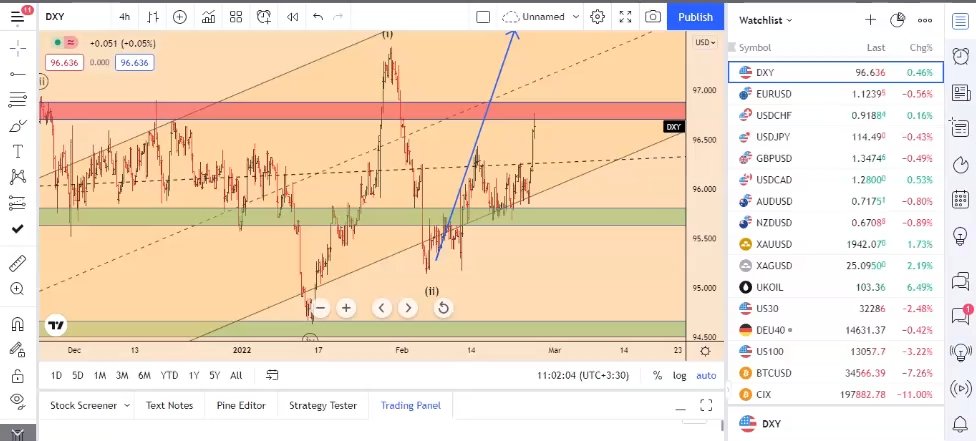Open the USD currency dropdown
Viewport: 976px width, 441px height.
(705, 42)
